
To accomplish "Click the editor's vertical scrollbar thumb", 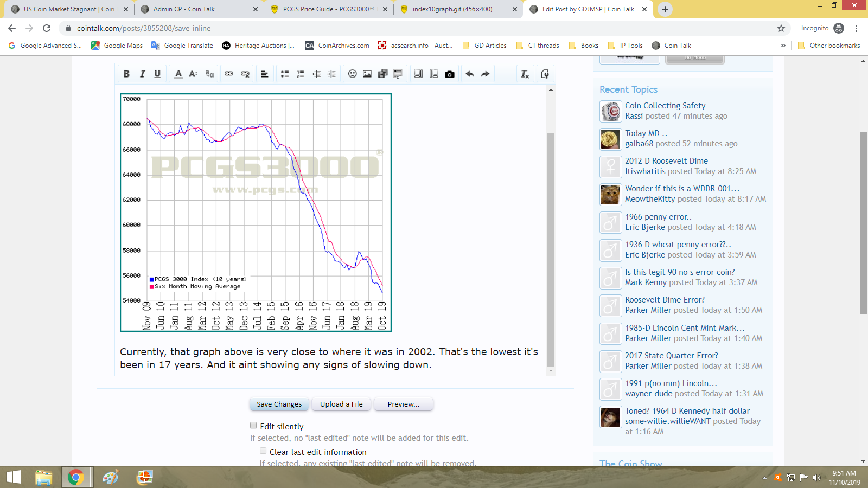I will [551, 249].
